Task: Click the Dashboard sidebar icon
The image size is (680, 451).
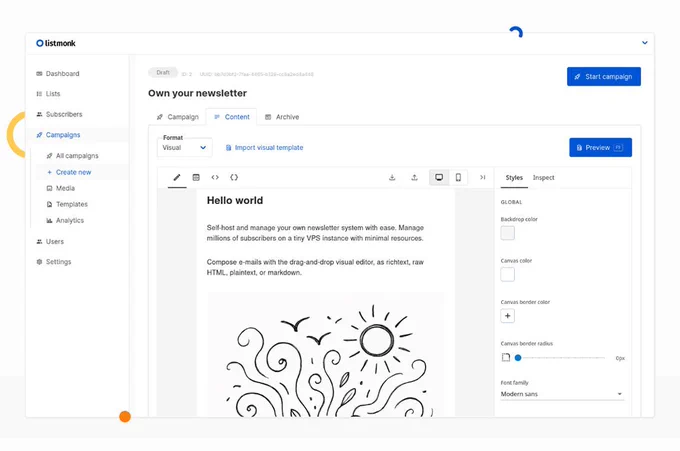Action: [39, 74]
